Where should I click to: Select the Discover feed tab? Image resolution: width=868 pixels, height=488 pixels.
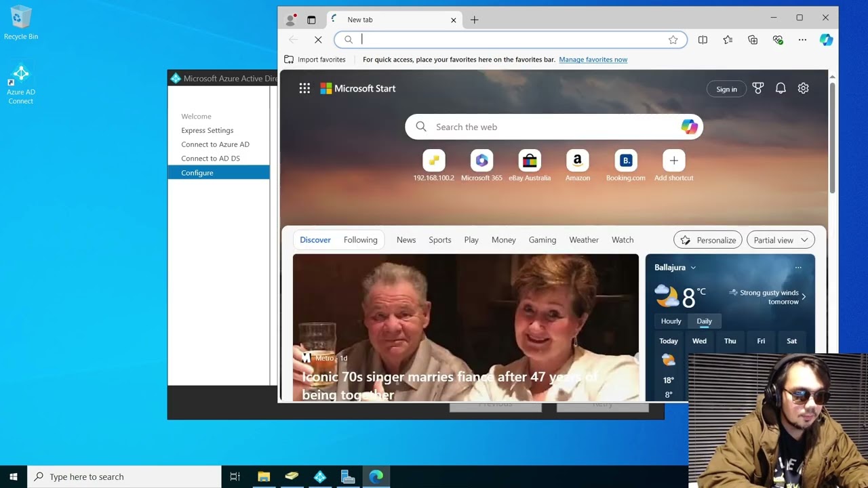315,240
